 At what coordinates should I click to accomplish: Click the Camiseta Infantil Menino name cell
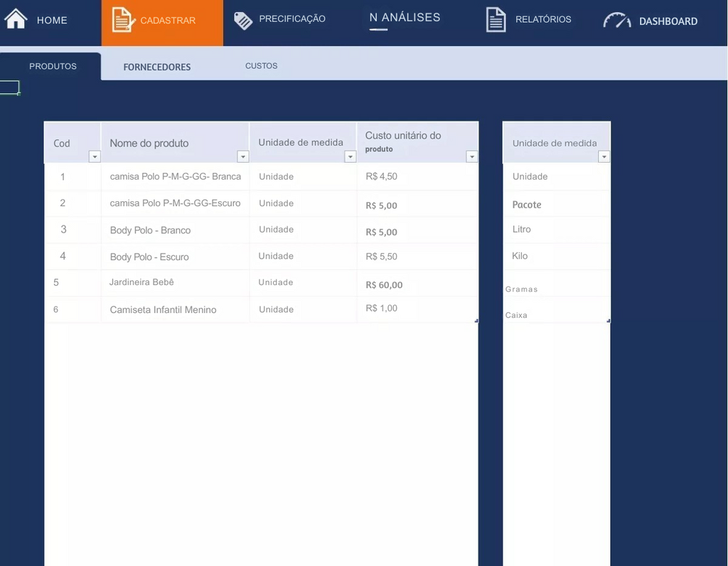pyautogui.click(x=163, y=309)
